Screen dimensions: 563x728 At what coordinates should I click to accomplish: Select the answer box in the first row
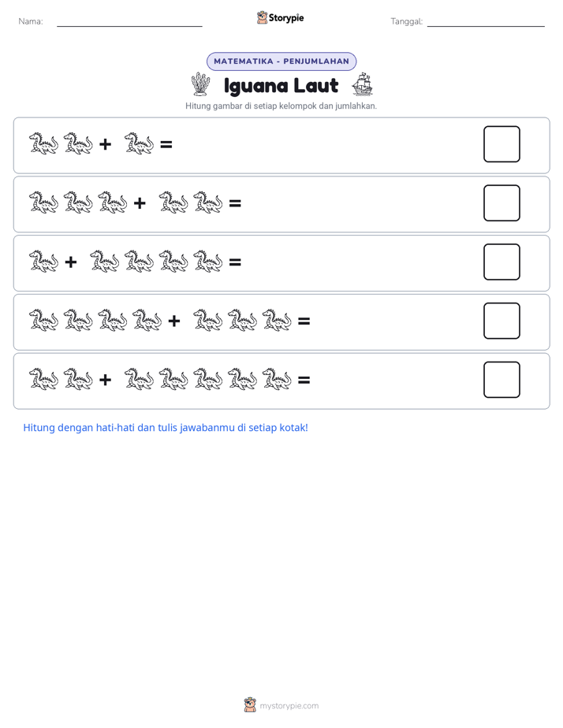501,144
